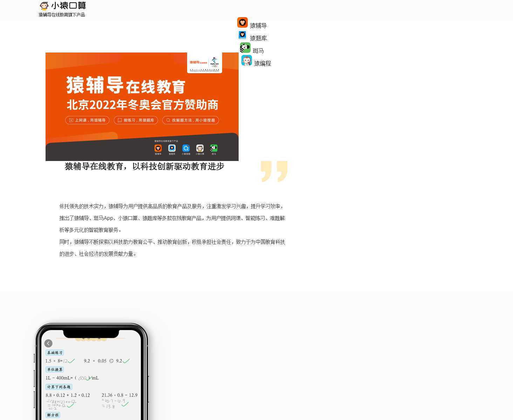Click the Beijing 2022 sponsor badge
513x420 pixels.
(x=205, y=63)
